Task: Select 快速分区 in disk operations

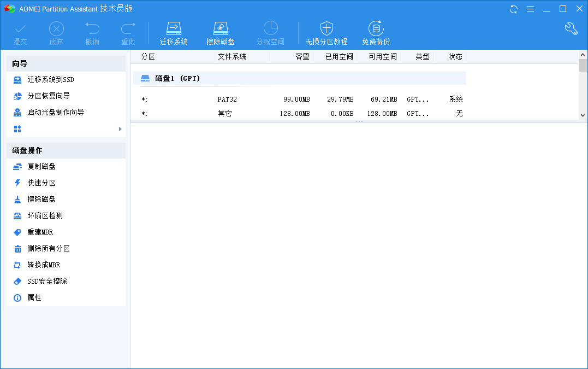Action: tap(41, 183)
